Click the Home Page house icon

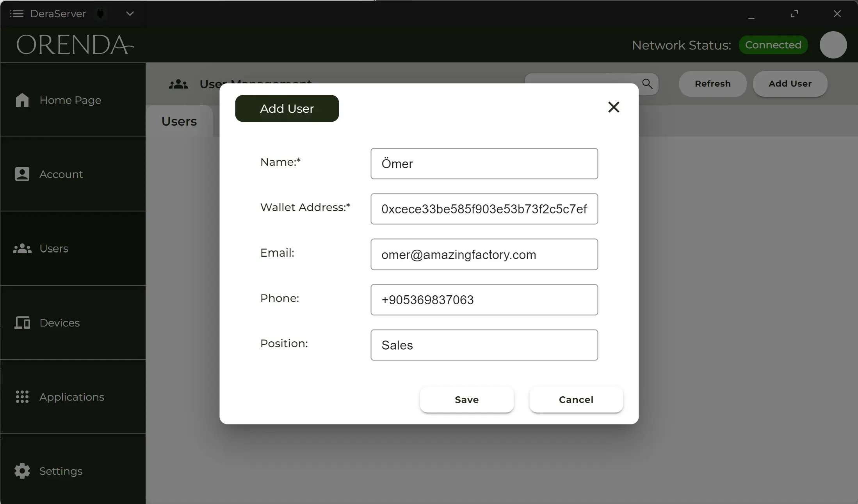(x=22, y=100)
